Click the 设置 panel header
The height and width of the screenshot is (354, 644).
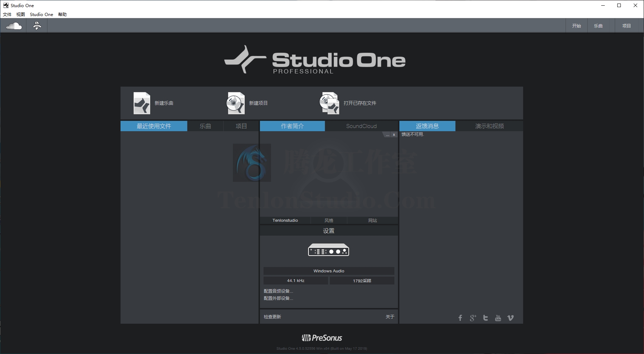tap(329, 231)
